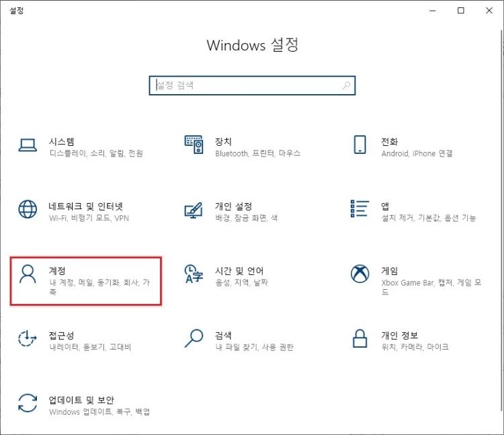Click the 접근성 dashed clock icon

point(28,339)
